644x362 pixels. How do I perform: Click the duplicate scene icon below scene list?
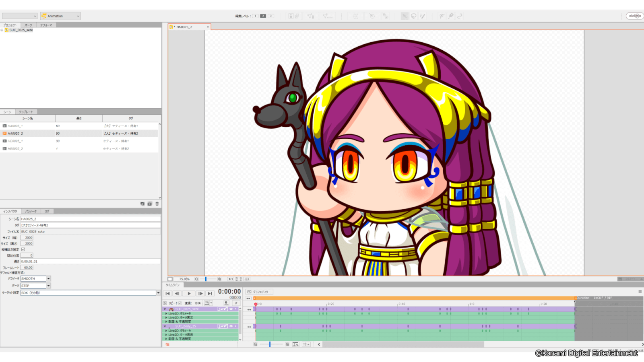150,204
